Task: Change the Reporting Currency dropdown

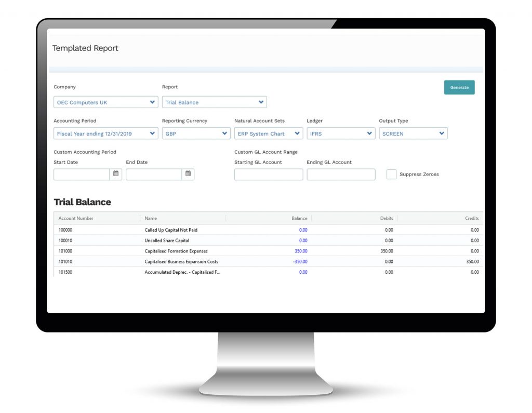Action: pyautogui.click(x=196, y=134)
